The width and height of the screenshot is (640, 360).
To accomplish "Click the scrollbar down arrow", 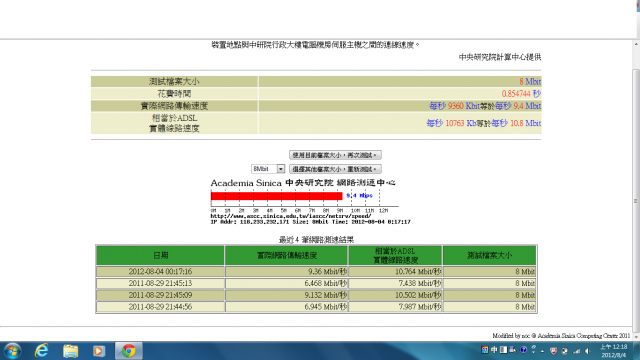I will pyautogui.click(x=636, y=337).
